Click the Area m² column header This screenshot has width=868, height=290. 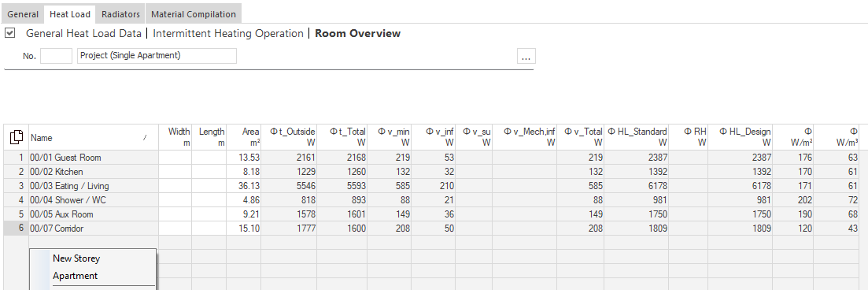click(x=244, y=137)
